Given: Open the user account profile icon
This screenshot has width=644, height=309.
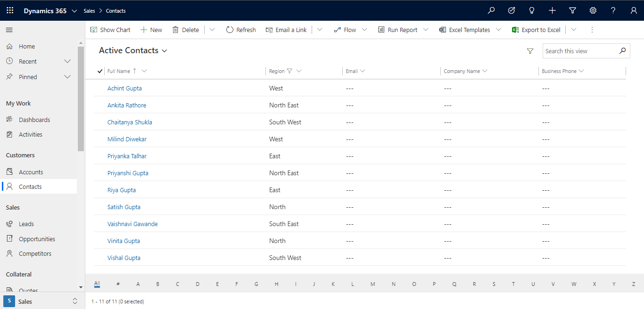Looking at the screenshot, I should click(634, 10).
